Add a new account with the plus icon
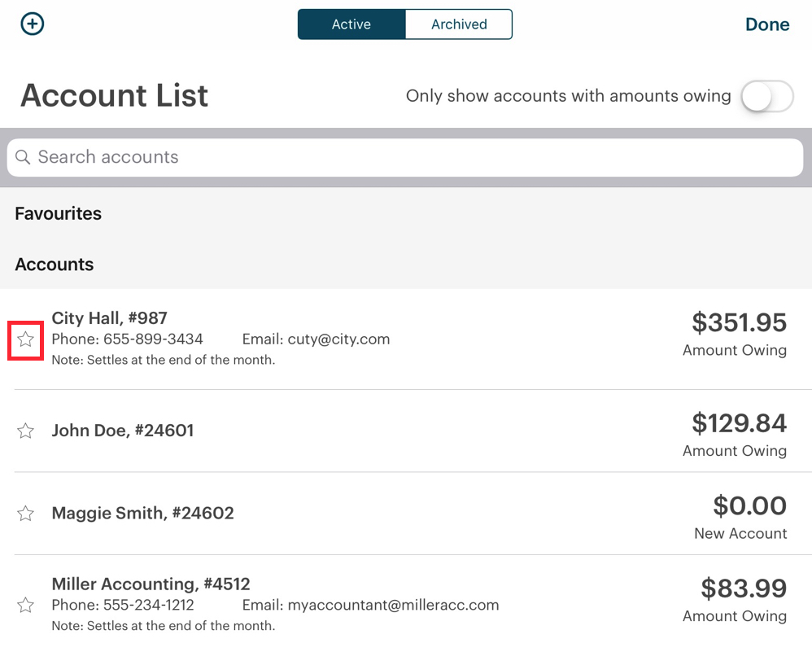This screenshot has width=812, height=652. 32,24
